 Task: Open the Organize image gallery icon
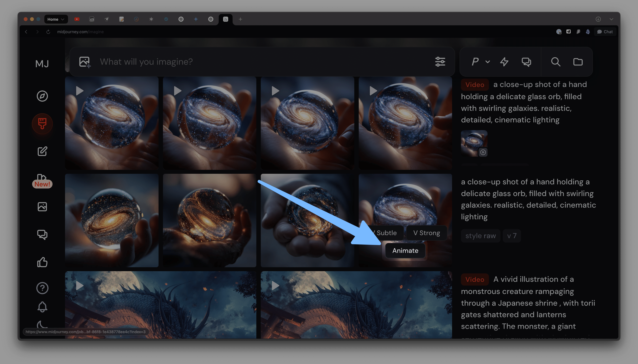click(x=42, y=207)
